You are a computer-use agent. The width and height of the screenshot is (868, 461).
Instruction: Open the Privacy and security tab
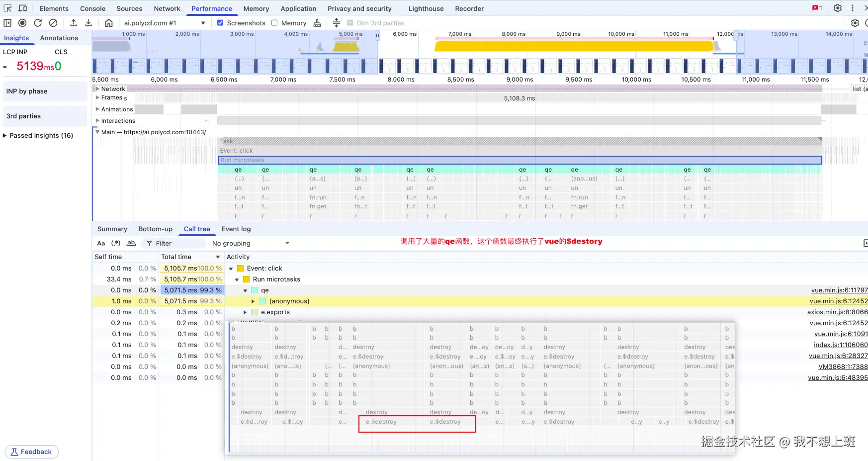tap(359, 8)
